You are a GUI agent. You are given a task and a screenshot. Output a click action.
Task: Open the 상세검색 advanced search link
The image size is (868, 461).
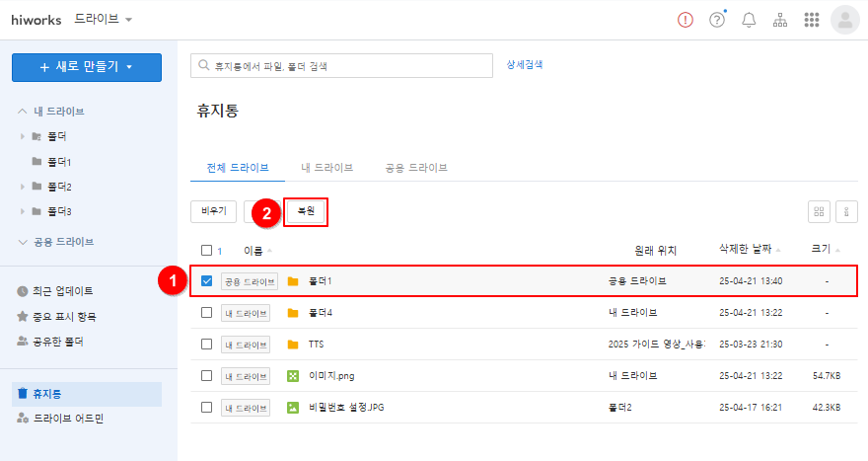tap(524, 65)
